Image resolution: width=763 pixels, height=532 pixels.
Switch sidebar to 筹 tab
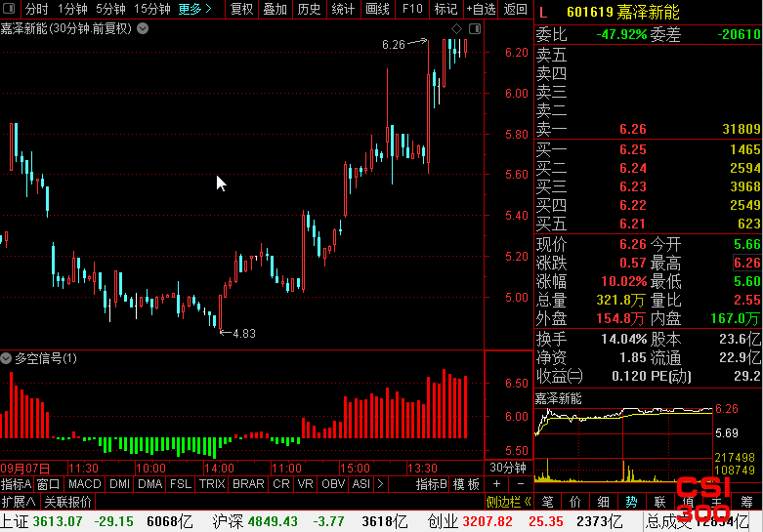(747, 502)
